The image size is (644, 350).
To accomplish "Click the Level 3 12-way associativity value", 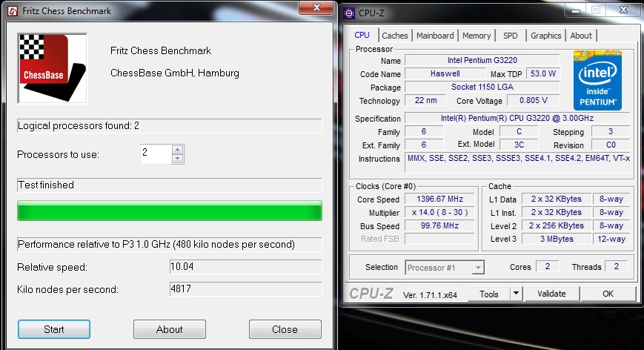I will tap(611, 239).
